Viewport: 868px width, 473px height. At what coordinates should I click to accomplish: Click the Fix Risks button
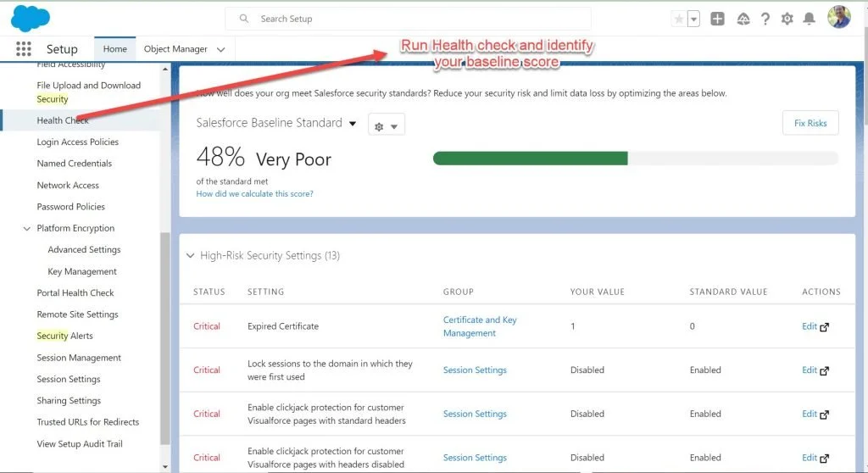tap(810, 123)
